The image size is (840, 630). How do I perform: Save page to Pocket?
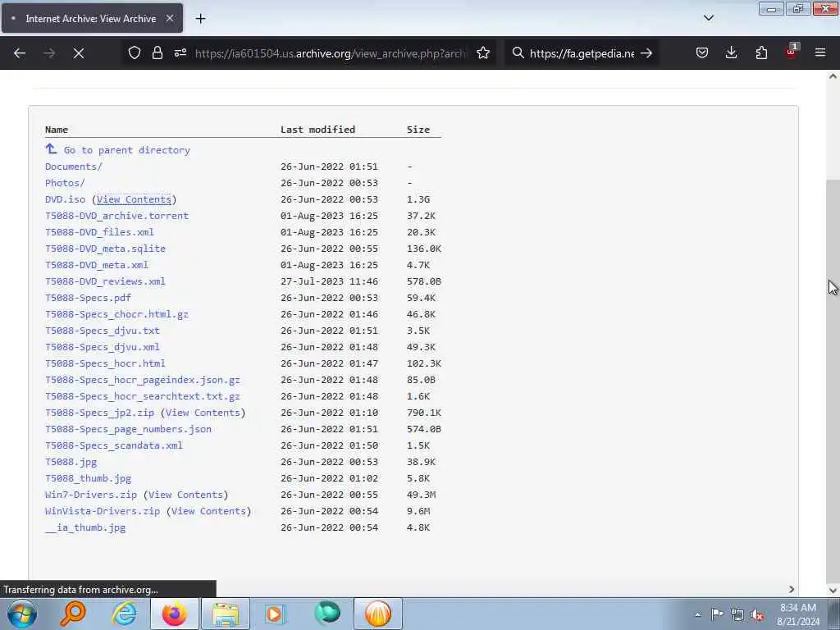(x=702, y=53)
